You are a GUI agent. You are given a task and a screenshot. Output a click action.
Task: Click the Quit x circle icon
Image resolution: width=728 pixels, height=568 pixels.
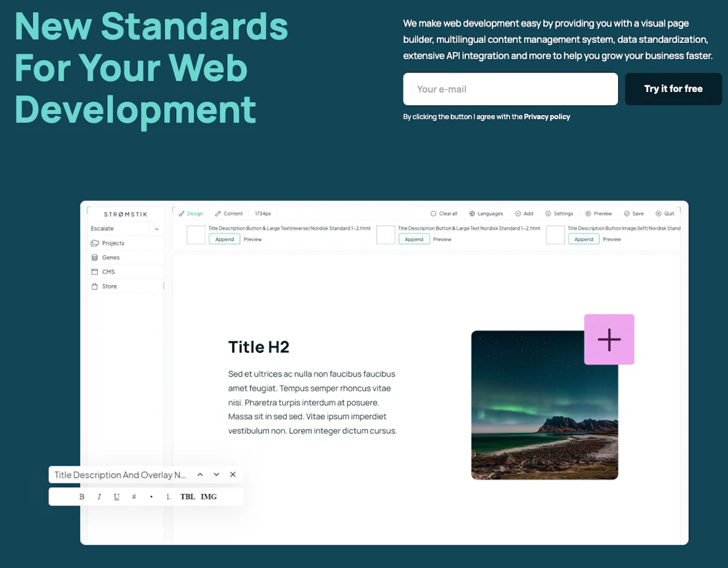point(659,213)
